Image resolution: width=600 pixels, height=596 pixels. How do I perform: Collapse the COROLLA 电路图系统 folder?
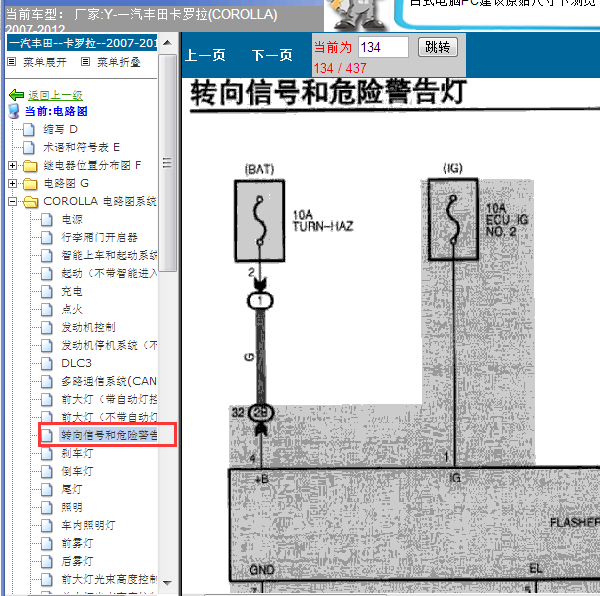point(12,202)
